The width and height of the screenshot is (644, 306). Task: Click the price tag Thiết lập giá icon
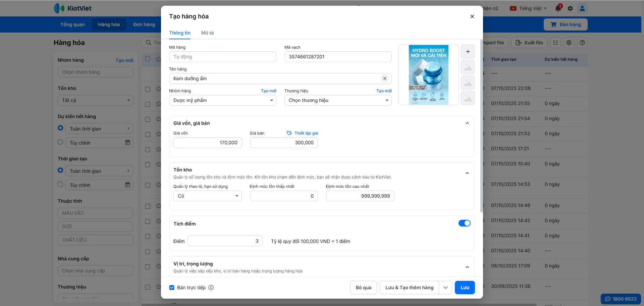point(289,133)
